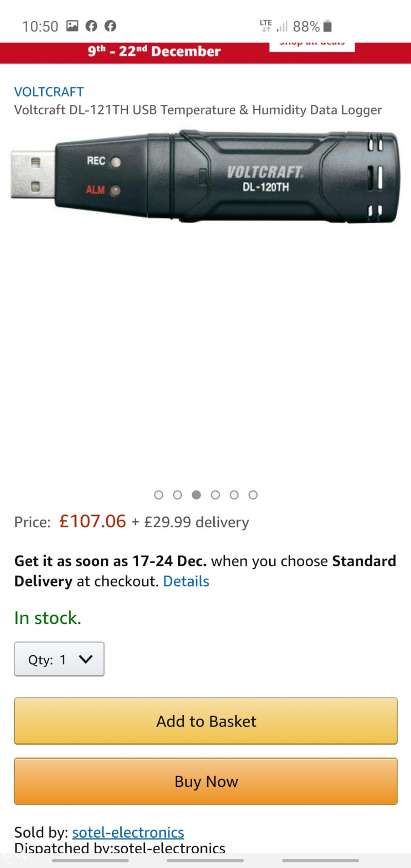The width and height of the screenshot is (411, 868).
Task: Open the delivery Details link
Action: pyautogui.click(x=186, y=581)
